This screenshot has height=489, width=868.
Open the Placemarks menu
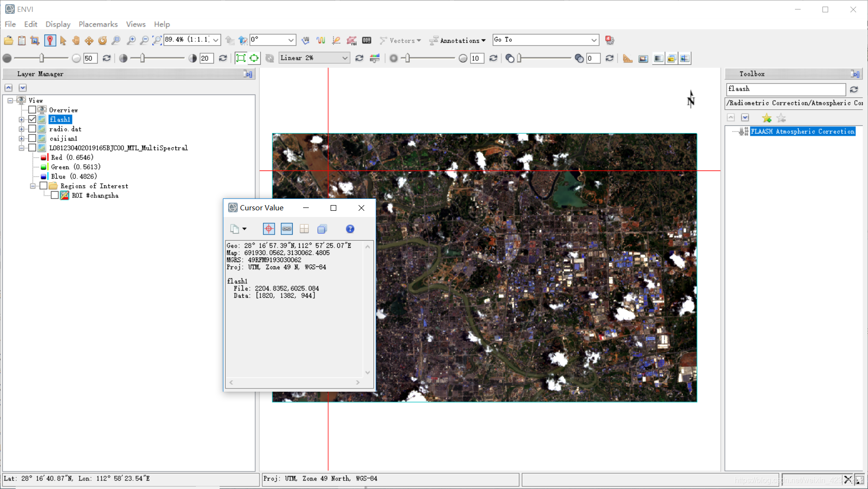pyautogui.click(x=98, y=24)
